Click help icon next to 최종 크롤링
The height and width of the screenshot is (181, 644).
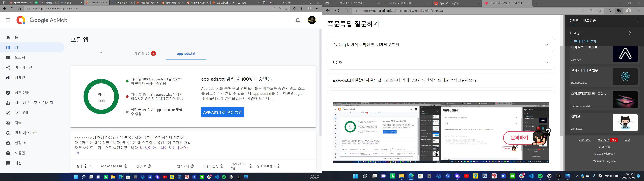click(x=222, y=166)
